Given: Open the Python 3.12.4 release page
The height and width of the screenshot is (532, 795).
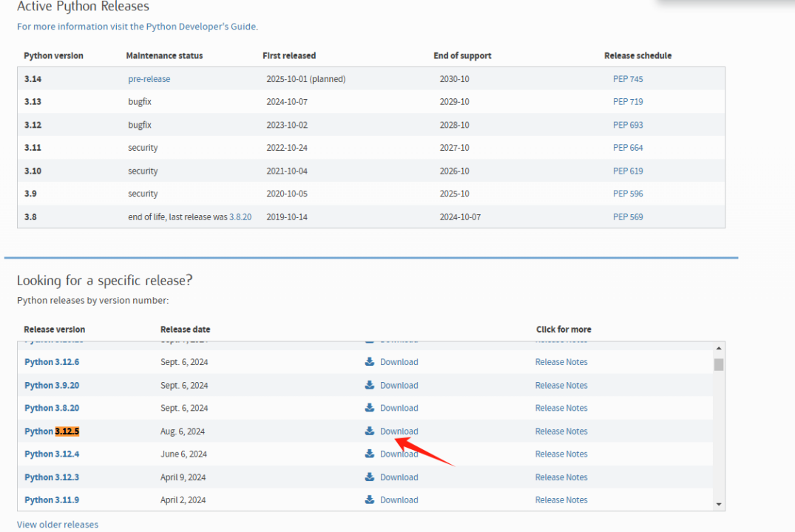Looking at the screenshot, I should pyautogui.click(x=52, y=454).
